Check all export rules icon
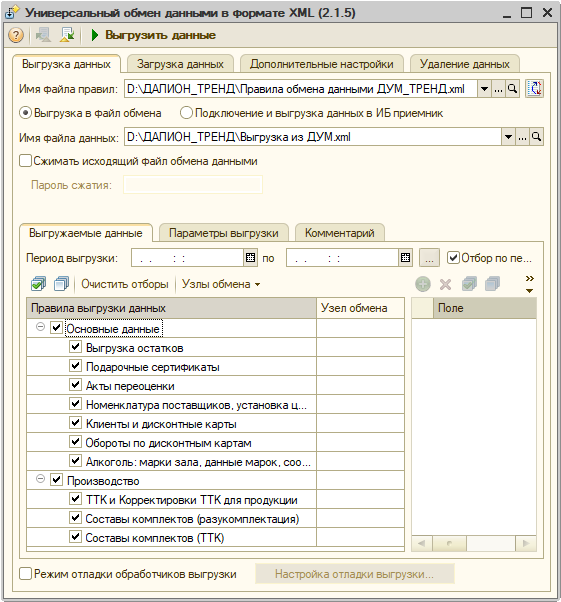561x602 pixels. (38, 284)
